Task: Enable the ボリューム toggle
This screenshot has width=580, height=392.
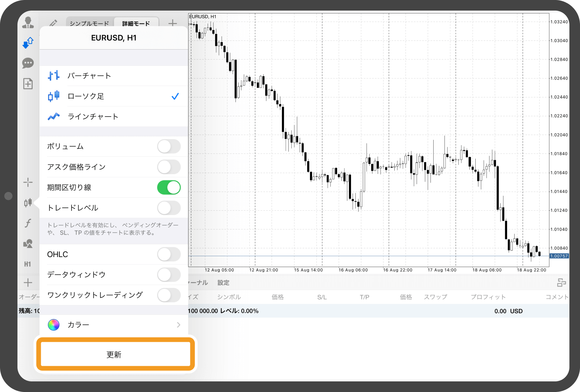Action: pyautogui.click(x=169, y=146)
